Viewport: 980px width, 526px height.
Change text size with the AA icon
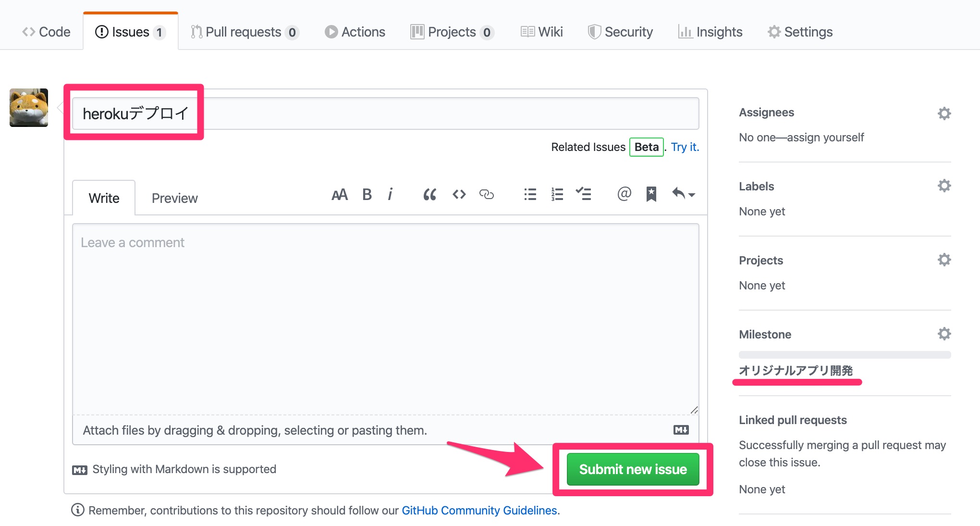click(340, 194)
